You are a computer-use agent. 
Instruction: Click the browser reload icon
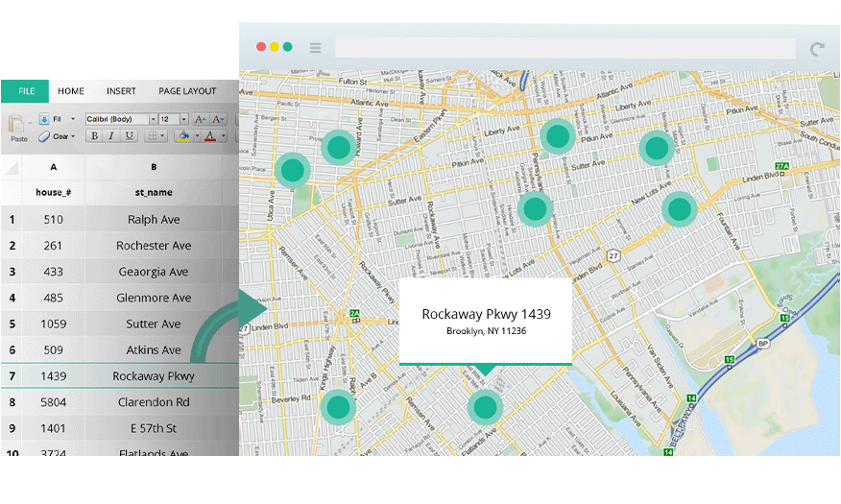[x=817, y=49]
